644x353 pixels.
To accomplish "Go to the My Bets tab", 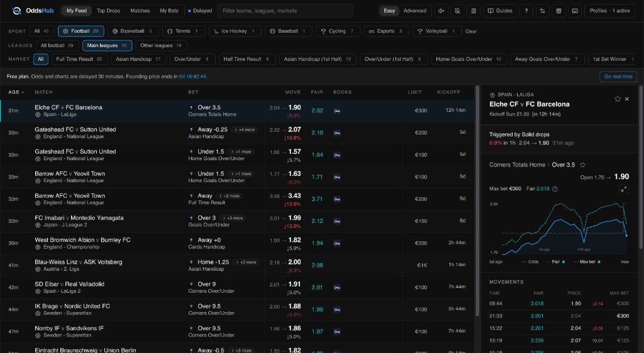I will pos(169,11).
